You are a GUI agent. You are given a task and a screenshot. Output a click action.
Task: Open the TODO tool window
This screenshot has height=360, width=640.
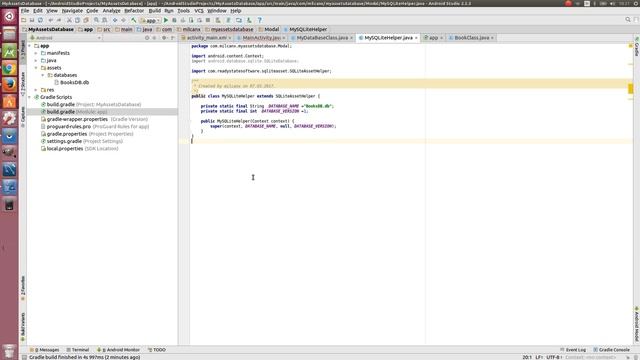click(157, 350)
